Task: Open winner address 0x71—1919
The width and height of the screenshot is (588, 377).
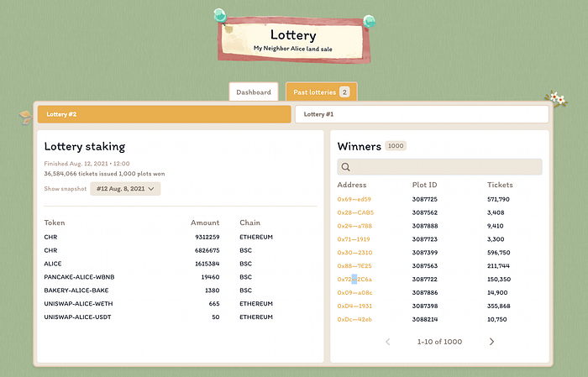Action: click(354, 239)
